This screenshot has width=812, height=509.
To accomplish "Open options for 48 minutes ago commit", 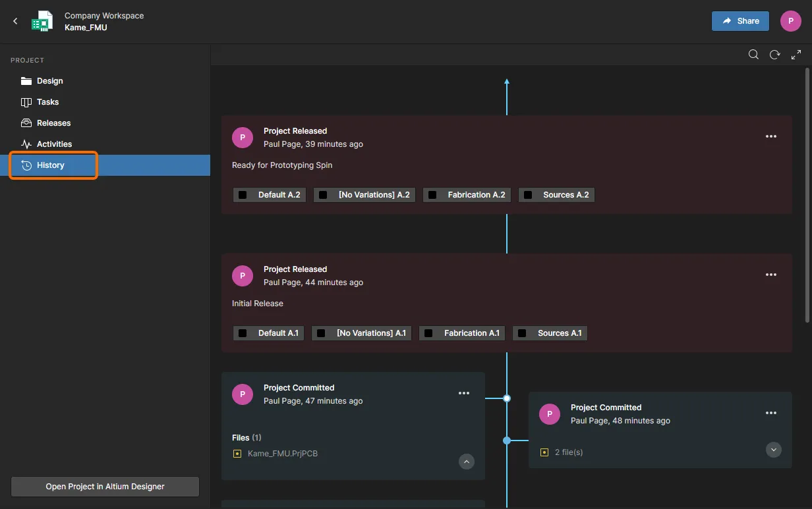I will coord(771,413).
